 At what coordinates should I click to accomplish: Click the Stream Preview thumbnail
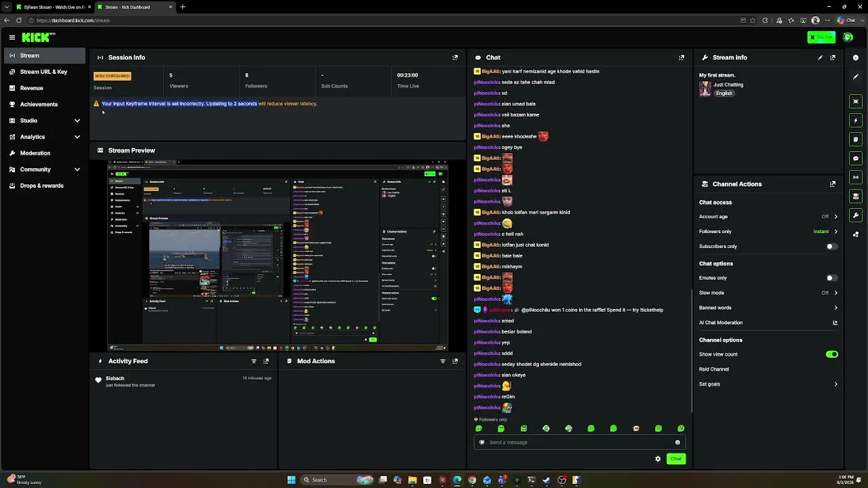pyautogui.click(x=278, y=256)
